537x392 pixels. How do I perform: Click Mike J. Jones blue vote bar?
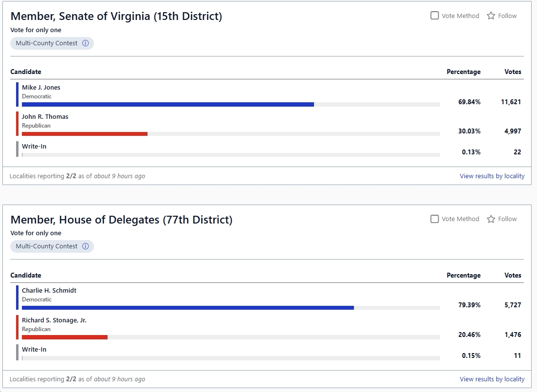click(168, 104)
